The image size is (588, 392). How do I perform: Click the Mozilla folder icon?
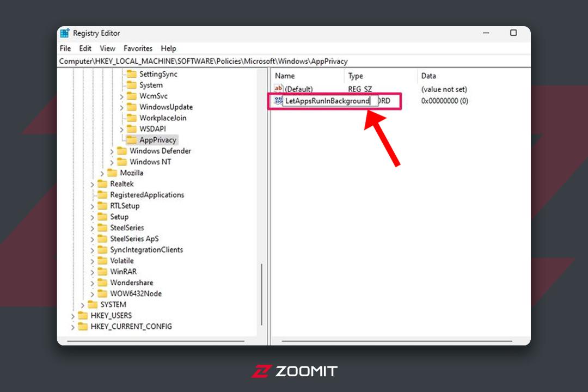click(112, 173)
